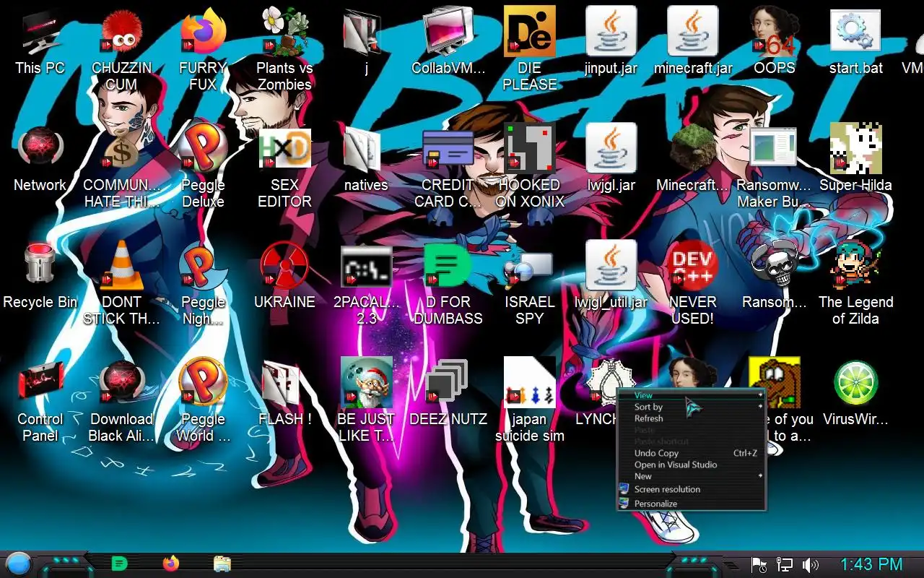This screenshot has height=578, width=924.
Task: Expand the Sort by submenu
Action: pos(691,407)
